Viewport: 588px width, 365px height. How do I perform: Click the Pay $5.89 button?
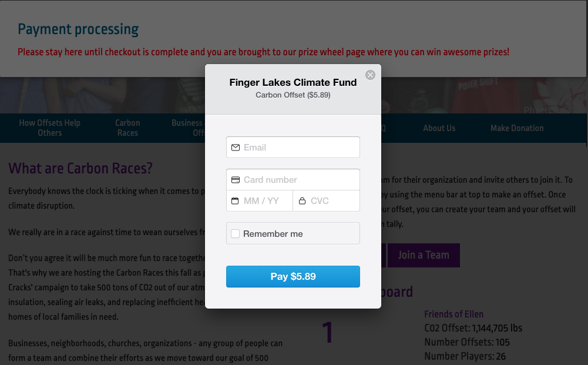tap(293, 276)
